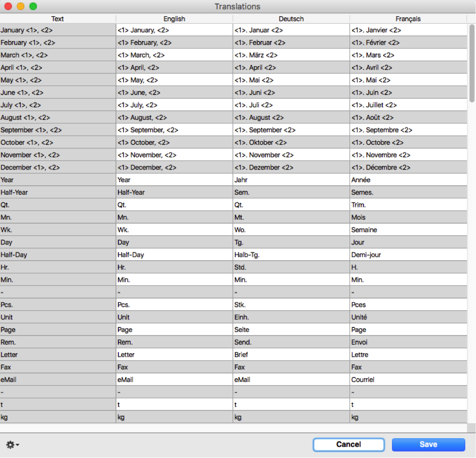Edit the German cell 'Halb-Tg.'

291,255
